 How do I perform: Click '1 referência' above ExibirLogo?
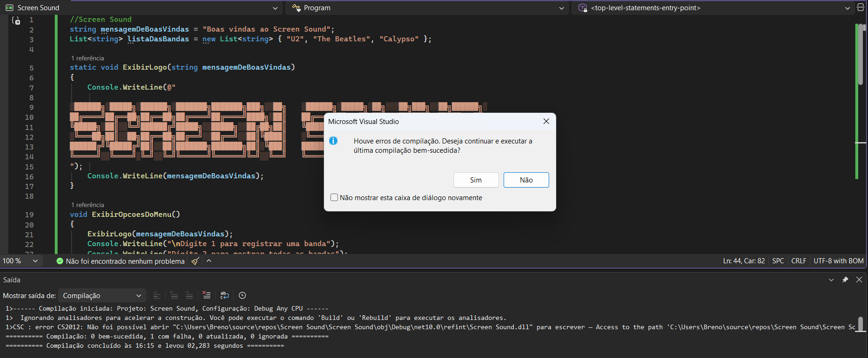(87, 58)
